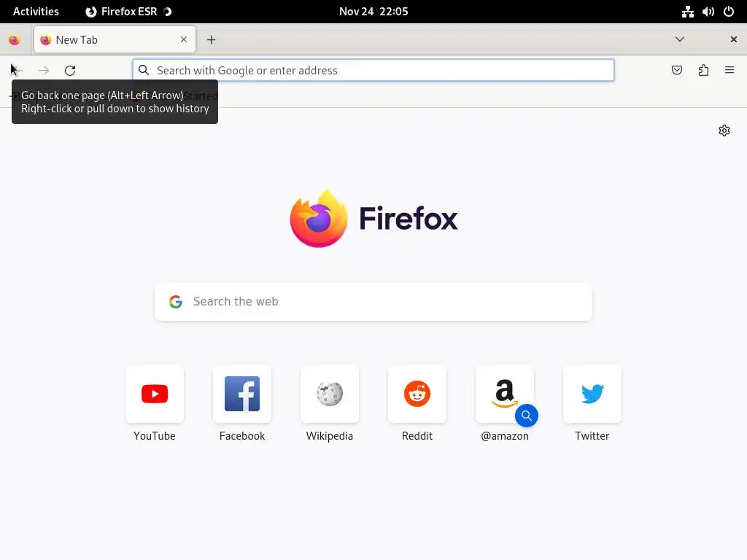Screen dimensions: 747x560
Task: Open the Facebook shortcut tile
Action: pyautogui.click(x=242, y=394)
